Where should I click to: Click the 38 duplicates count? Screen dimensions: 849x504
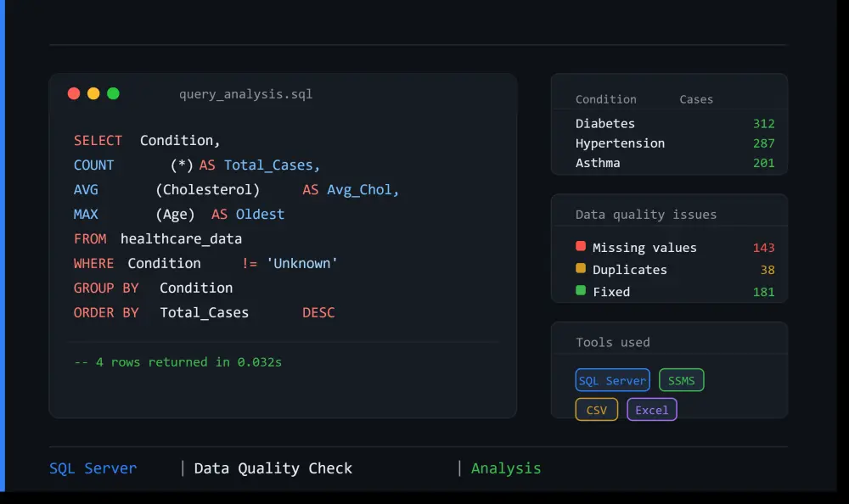point(767,270)
